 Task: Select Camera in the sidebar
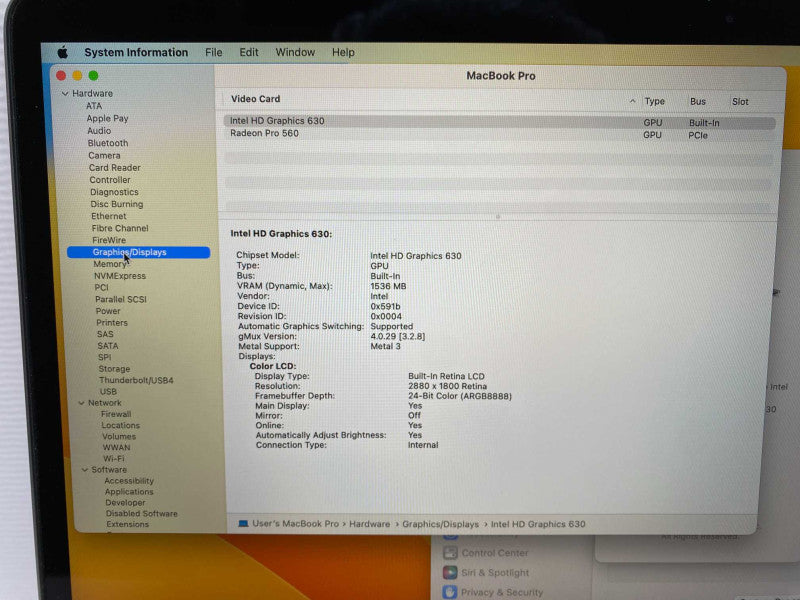click(104, 156)
